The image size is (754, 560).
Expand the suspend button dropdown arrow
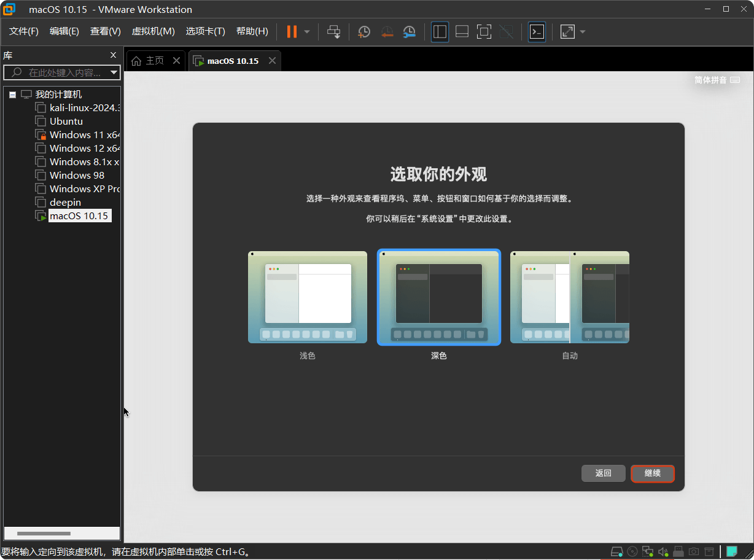306,31
